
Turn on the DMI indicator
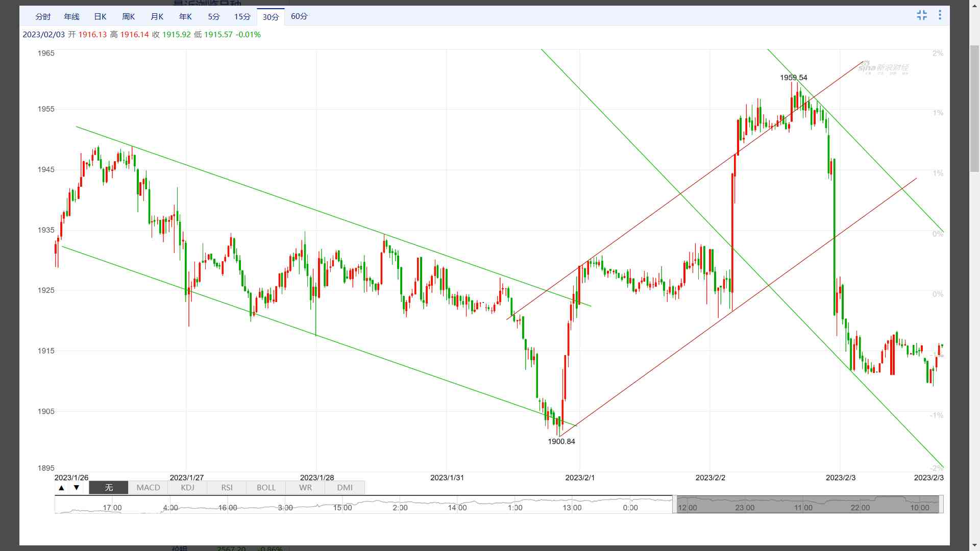point(345,488)
